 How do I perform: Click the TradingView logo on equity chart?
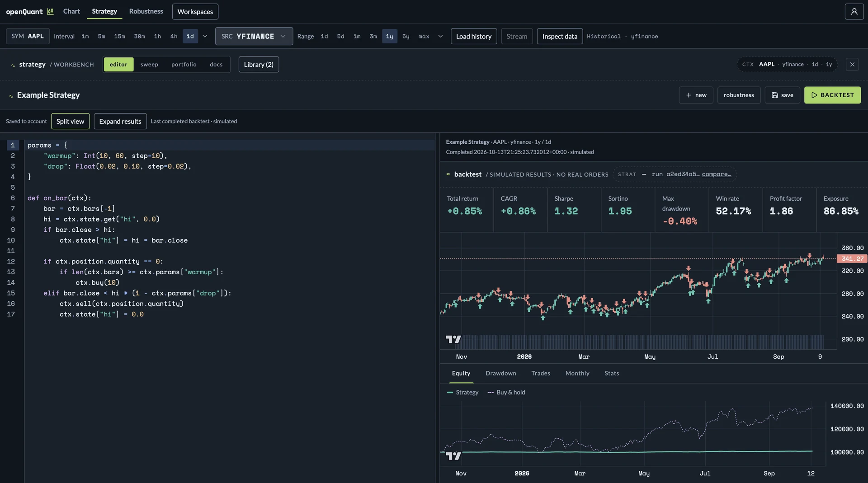pyautogui.click(x=453, y=456)
